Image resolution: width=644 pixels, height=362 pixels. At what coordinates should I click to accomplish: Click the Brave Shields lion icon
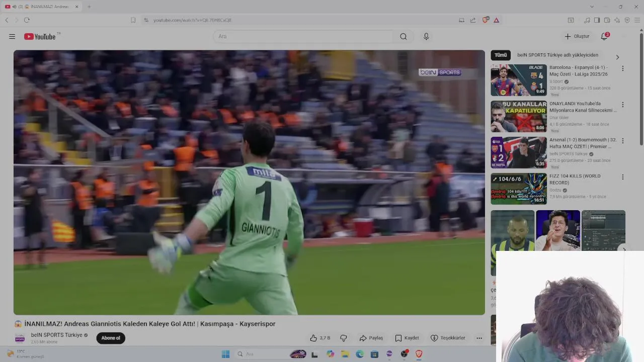pos(485,20)
